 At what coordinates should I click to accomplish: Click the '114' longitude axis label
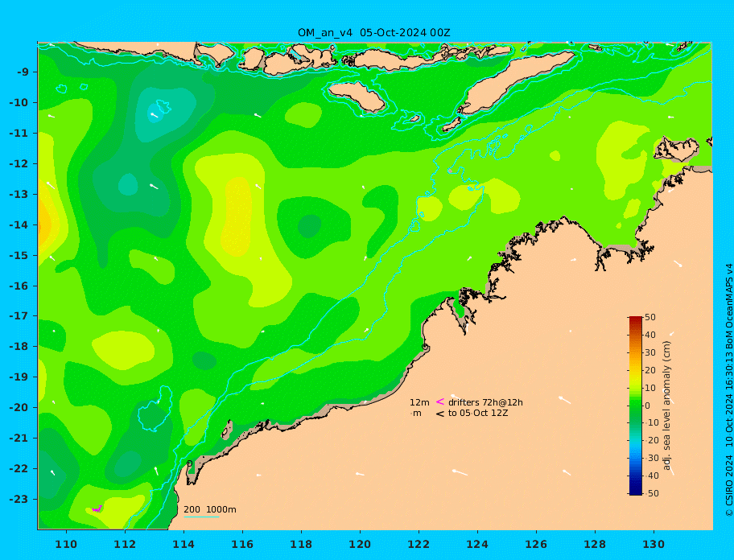pos(183,544)
